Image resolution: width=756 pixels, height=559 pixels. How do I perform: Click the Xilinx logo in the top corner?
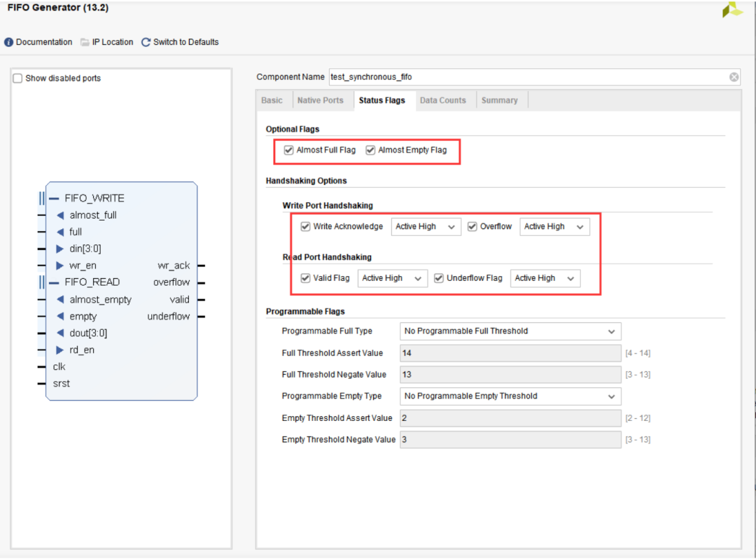coord(732,8)
